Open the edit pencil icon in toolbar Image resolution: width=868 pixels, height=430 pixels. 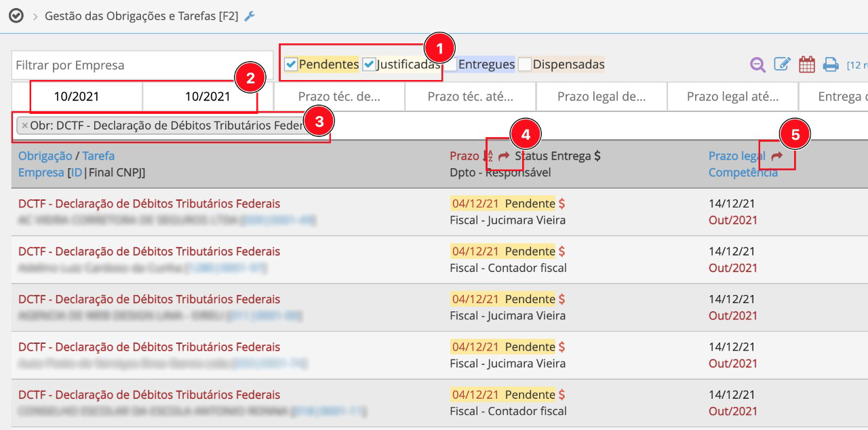(782, 65)
